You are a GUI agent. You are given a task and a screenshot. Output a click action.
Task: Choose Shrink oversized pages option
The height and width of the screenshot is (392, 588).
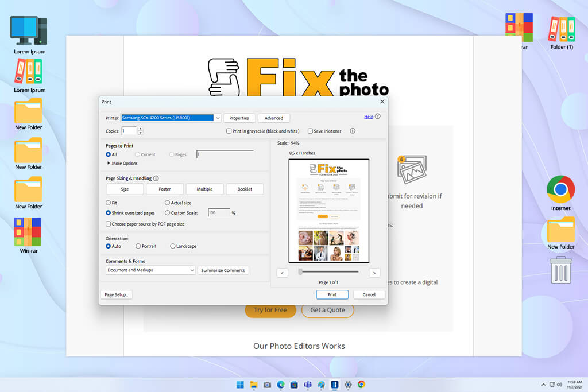pyautogui.click(x=108, y=213)
